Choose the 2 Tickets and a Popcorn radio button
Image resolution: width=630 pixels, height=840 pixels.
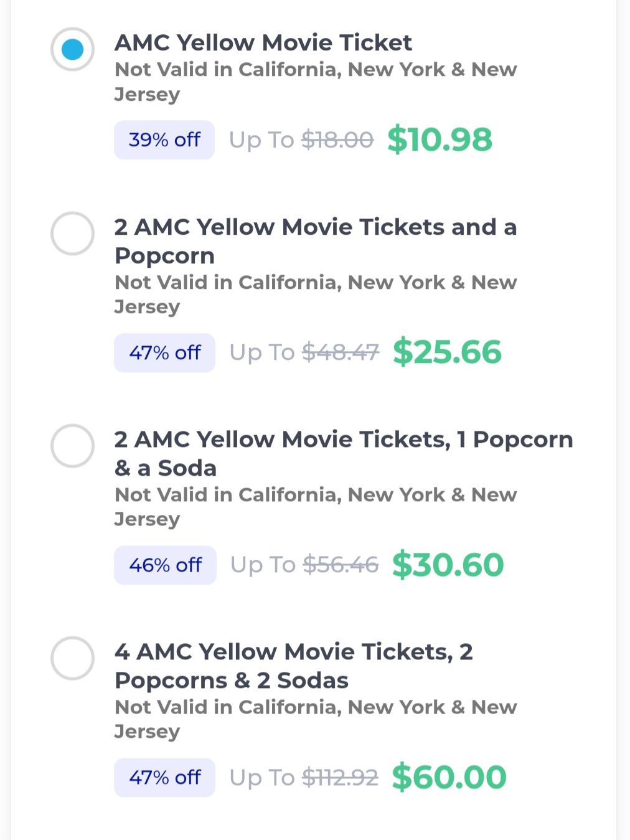point(72,234)
